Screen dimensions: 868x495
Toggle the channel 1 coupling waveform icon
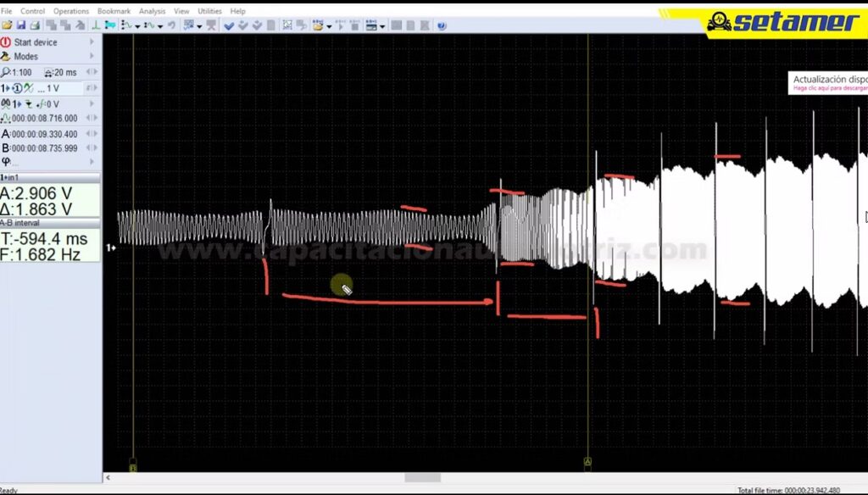pyautogui.click(x=29, y=88)
